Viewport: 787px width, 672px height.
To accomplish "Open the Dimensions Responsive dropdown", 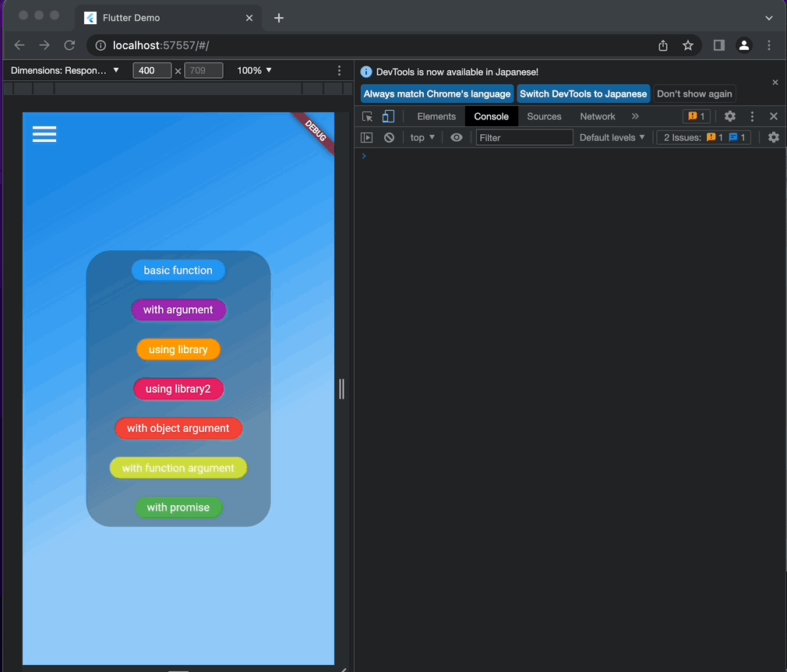I will point(65,70).
